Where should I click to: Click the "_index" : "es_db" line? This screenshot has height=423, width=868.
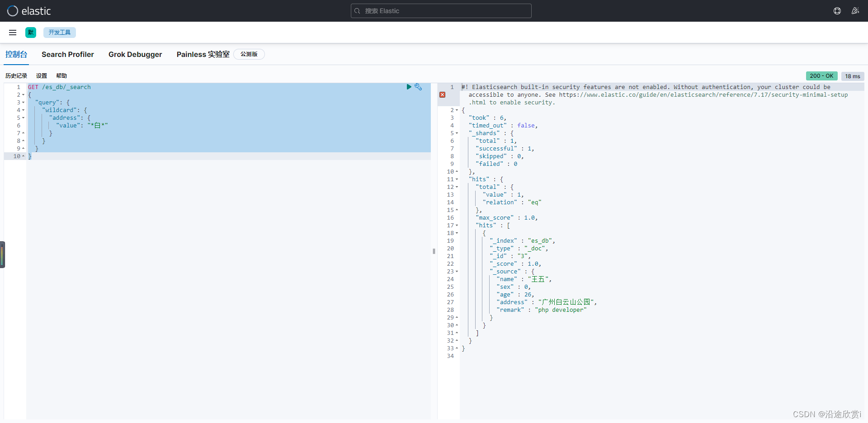[x=522, y=241]
